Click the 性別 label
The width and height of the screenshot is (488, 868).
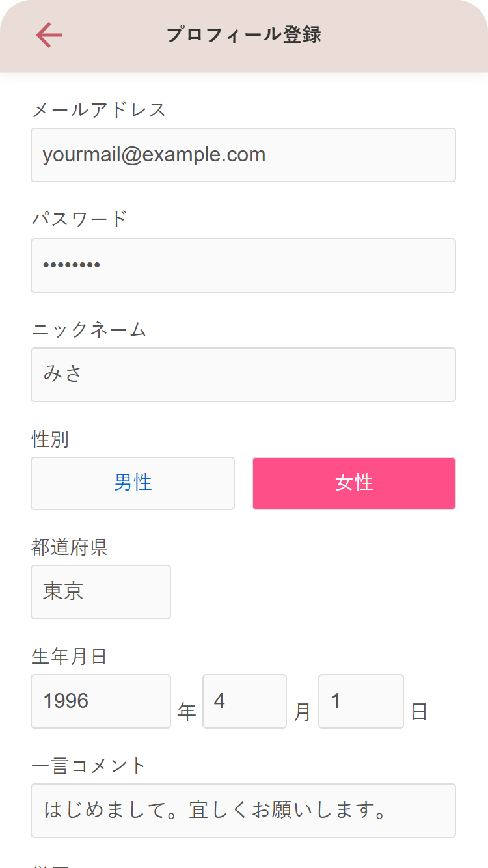[50, 440]
